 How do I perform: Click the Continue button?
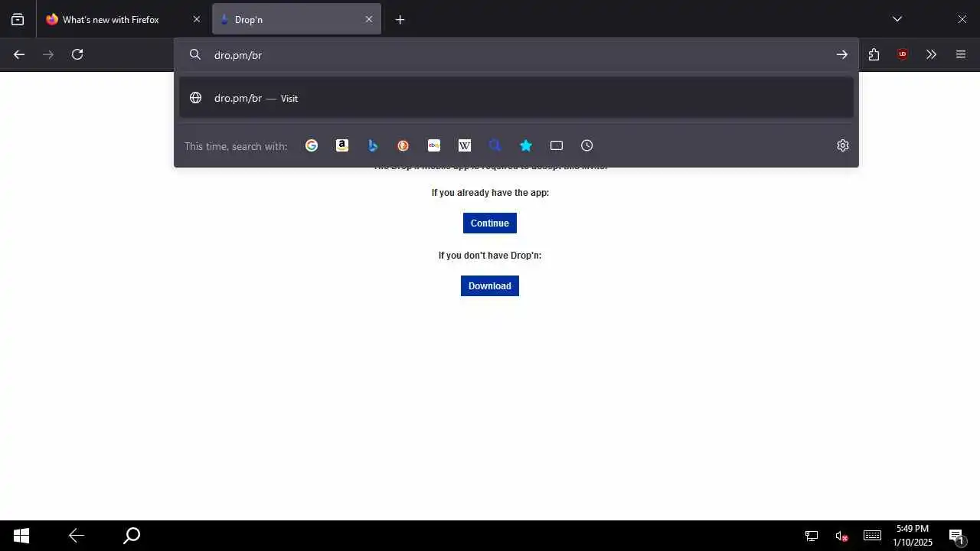click(490, 223)
